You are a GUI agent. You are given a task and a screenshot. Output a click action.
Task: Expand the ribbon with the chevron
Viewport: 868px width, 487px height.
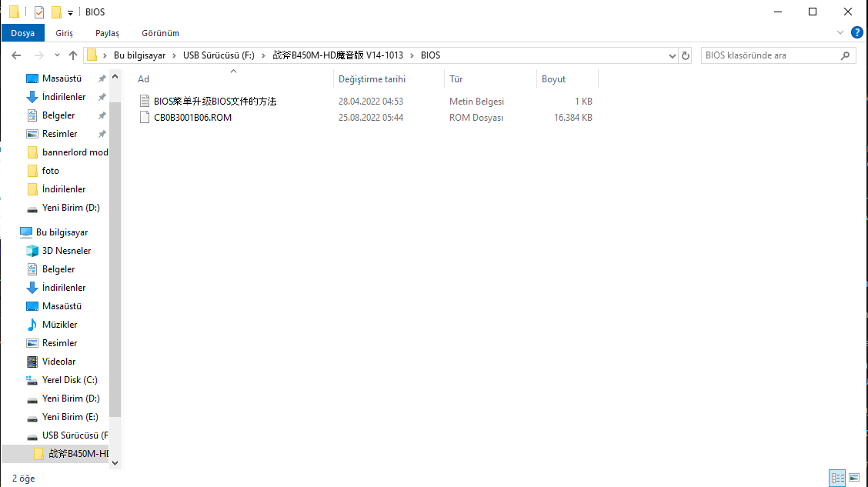(x=840, y=32)
